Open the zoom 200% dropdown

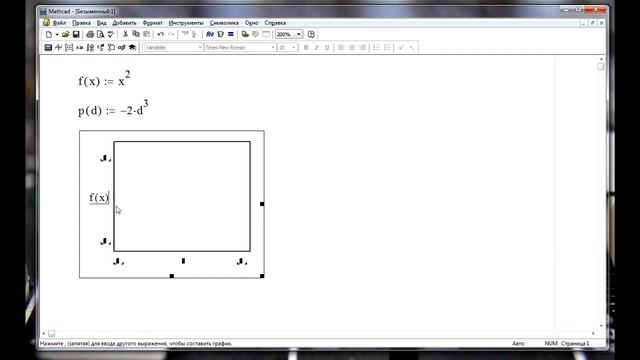tap(299, 34)
